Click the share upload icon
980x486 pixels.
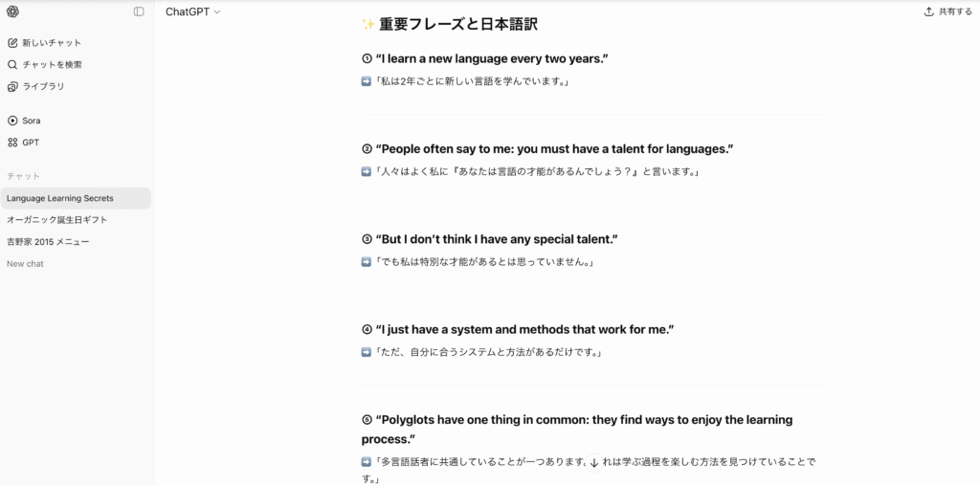928,11
